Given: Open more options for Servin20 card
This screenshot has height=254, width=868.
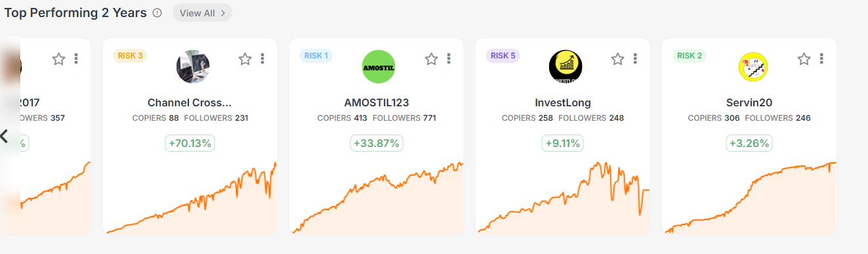Looking at the screenshot, I should 821,58.
